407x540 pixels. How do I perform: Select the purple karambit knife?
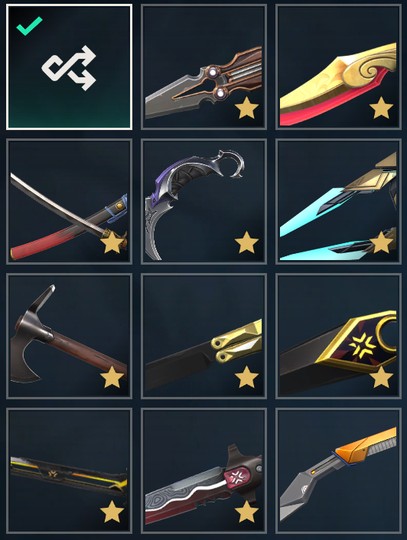(204, 201)
